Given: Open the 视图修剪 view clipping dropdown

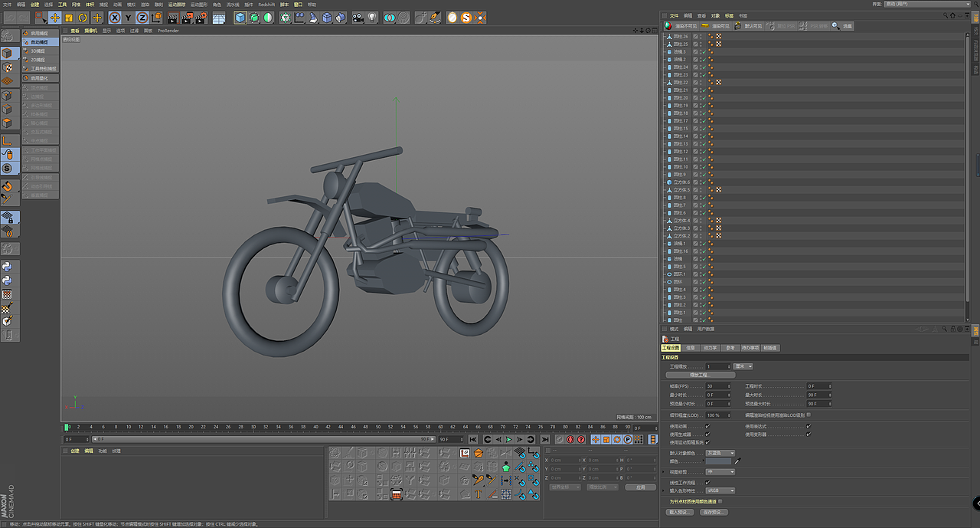Looking at the screenshot, I should pyautogui.click(x=720, y=472).
